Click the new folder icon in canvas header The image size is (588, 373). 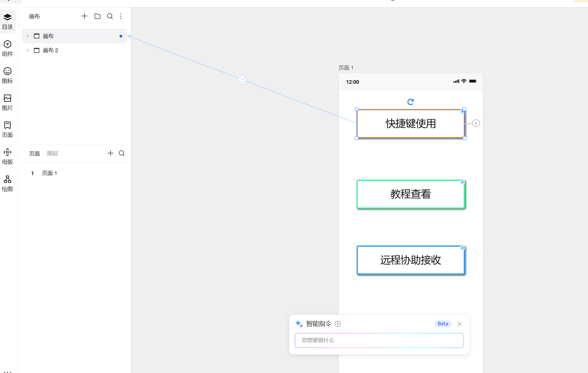click(x=97, y=16)
